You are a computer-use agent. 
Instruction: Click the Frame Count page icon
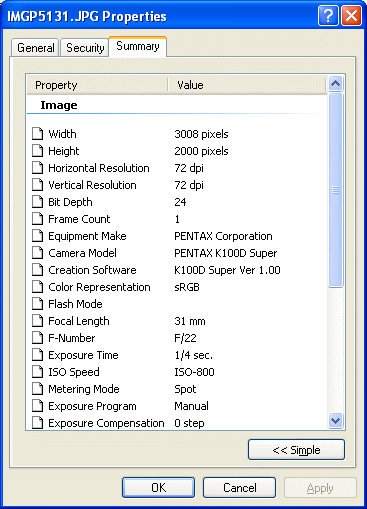pos(38,219)
